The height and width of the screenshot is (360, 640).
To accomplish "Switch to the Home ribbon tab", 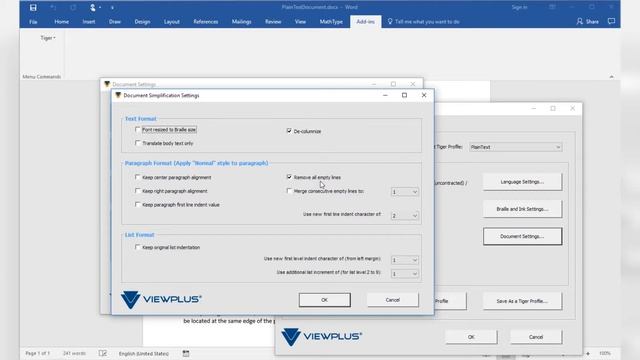I will point(62,22).
